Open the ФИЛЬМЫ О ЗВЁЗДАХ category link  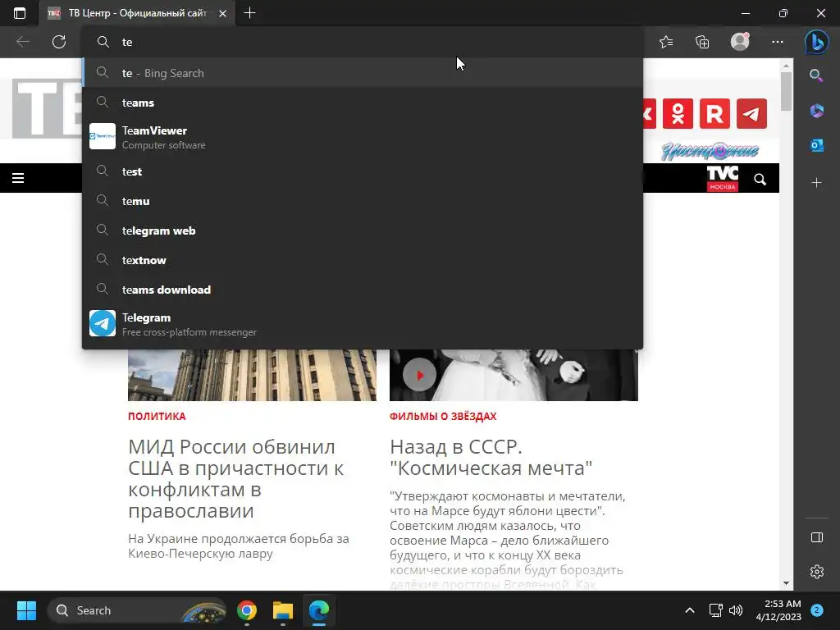point(443,416)
